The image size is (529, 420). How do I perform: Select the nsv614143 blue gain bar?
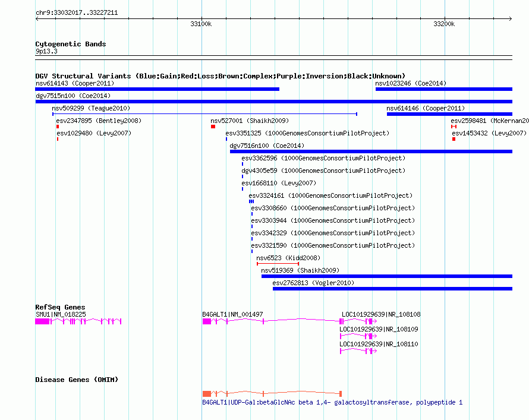point(158,89)
